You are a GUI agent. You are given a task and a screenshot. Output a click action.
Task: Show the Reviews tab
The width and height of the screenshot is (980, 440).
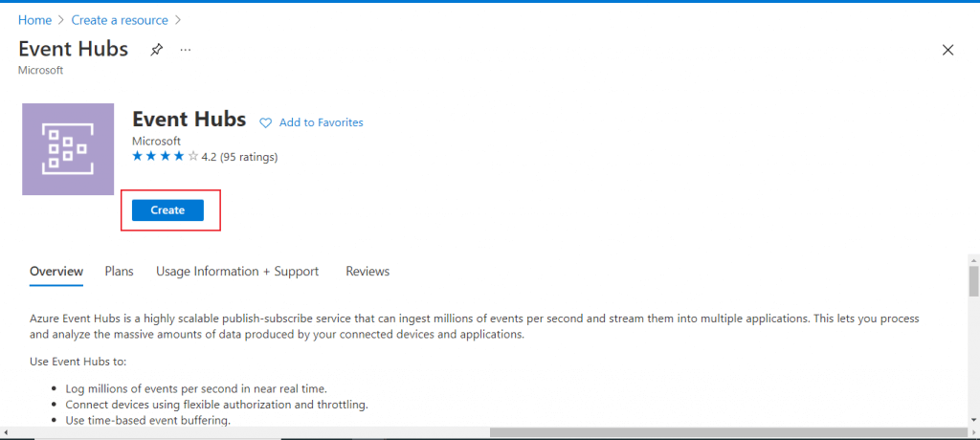(x=367, y=272)
